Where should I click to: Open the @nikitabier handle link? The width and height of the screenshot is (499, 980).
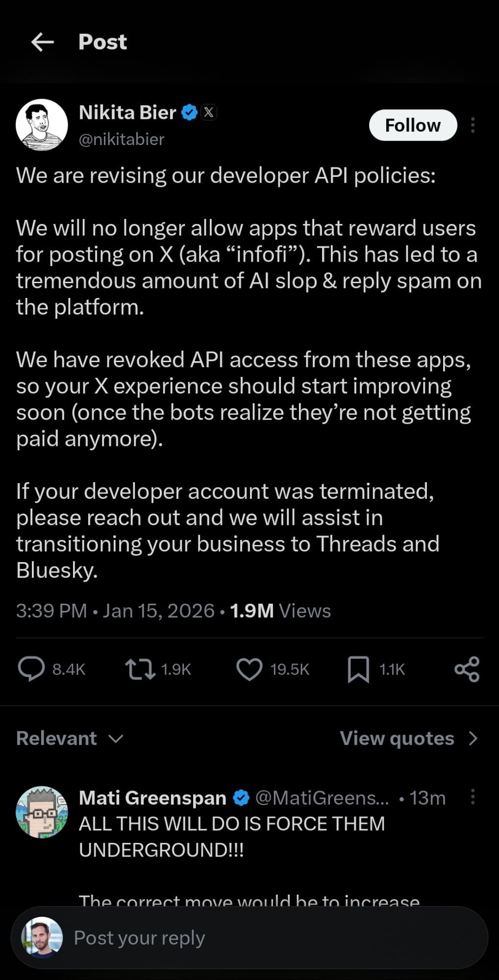(122, 140)
